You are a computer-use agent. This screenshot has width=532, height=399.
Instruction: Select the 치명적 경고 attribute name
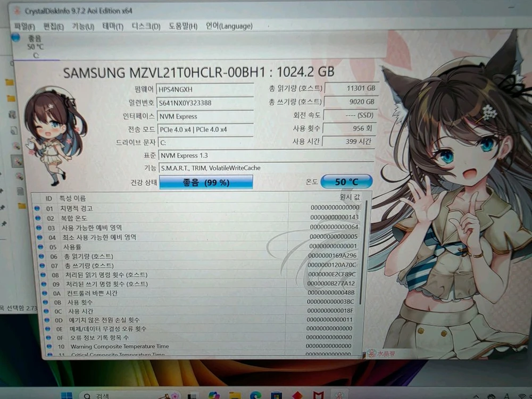point(76,209)
